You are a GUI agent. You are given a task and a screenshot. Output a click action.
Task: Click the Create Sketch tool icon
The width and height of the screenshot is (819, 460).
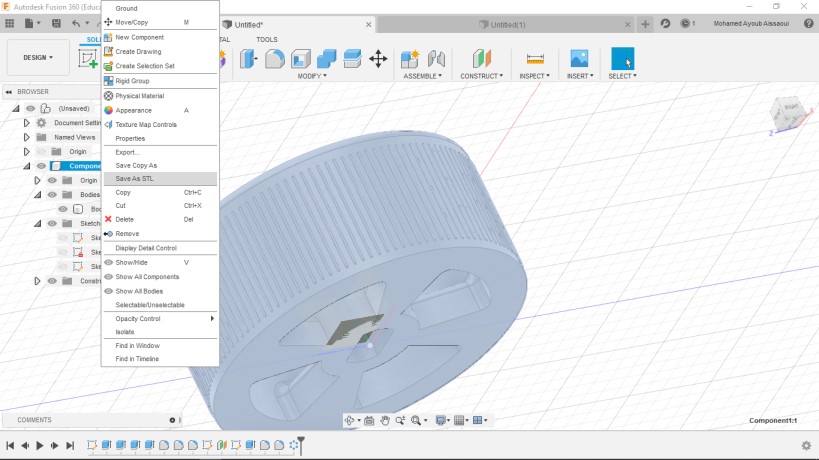click(x=88, y=58)
